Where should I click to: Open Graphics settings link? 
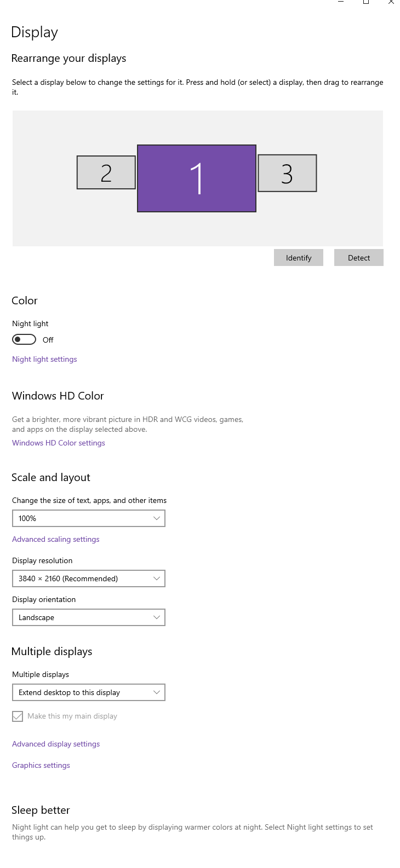(x=41, y=765)
